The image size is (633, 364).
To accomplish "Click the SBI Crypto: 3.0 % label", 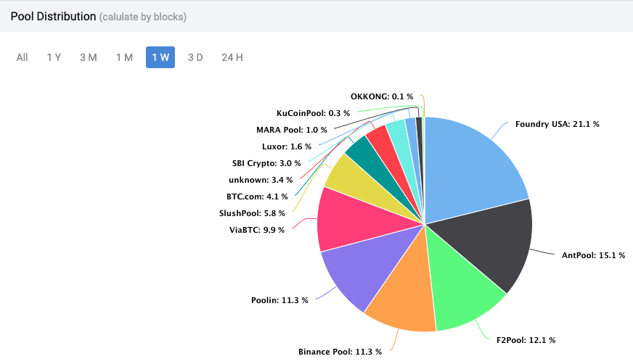I will click(x=266, y=163).
